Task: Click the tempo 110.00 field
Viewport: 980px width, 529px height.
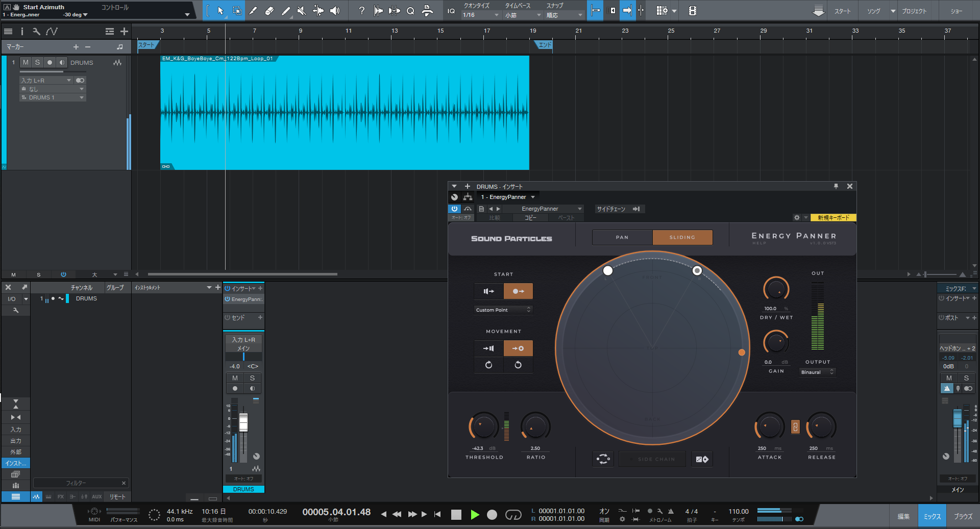Action: coord(738,512)
